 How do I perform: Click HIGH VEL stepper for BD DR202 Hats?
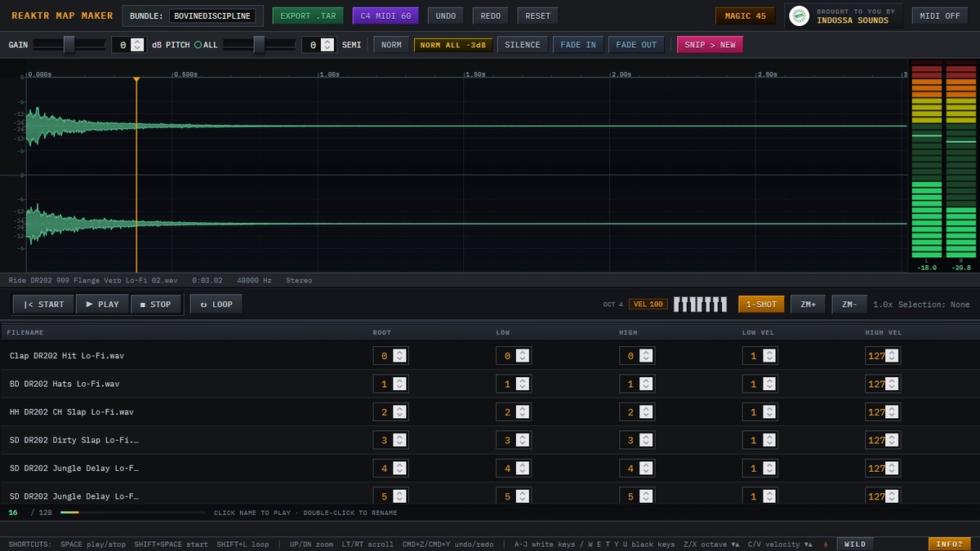pos(893,384)
